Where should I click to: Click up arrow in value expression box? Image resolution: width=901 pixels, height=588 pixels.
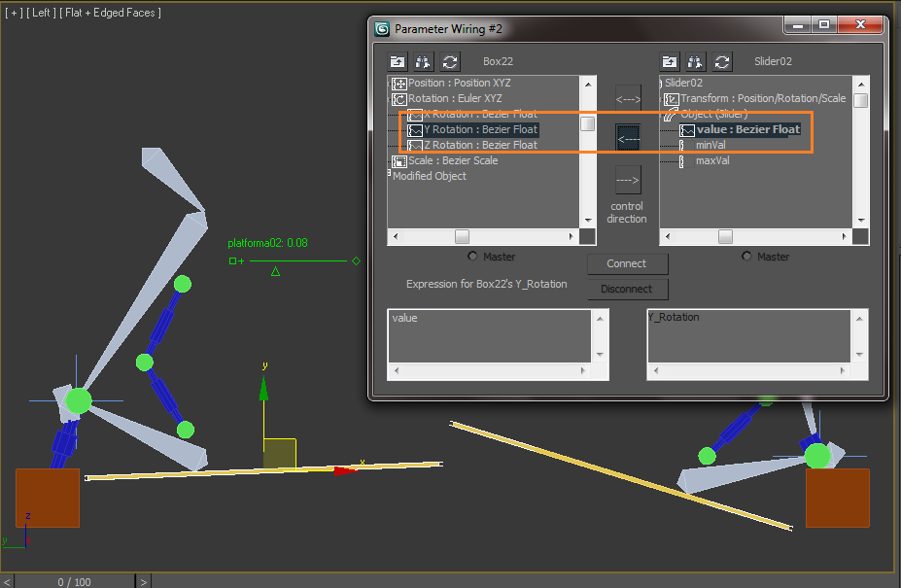click(600, 319)
